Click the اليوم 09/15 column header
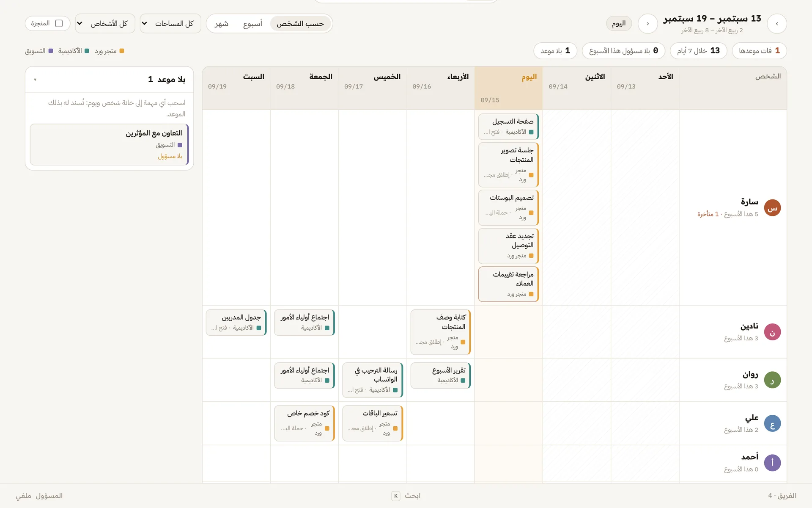This screenshot has height=508, width=812. pyautogui.click(x=508, y=88)
